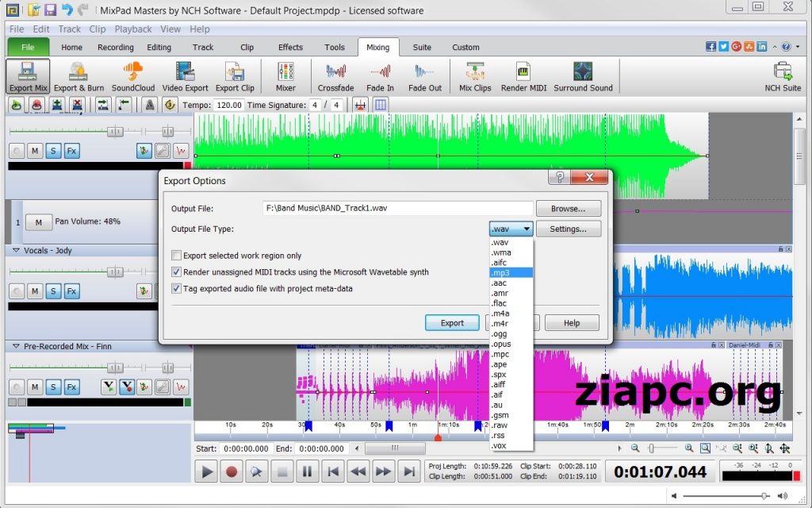Open Video Export tool
The width and height of the screenshot is (812, 508).
pyautogui.click(x=185, y=76)
